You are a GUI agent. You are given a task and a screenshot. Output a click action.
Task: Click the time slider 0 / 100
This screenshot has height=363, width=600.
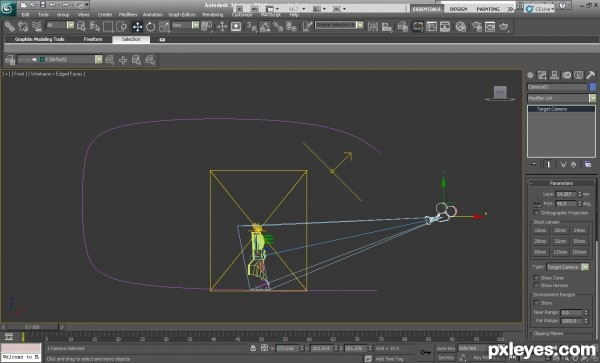[x=33, y=327]
